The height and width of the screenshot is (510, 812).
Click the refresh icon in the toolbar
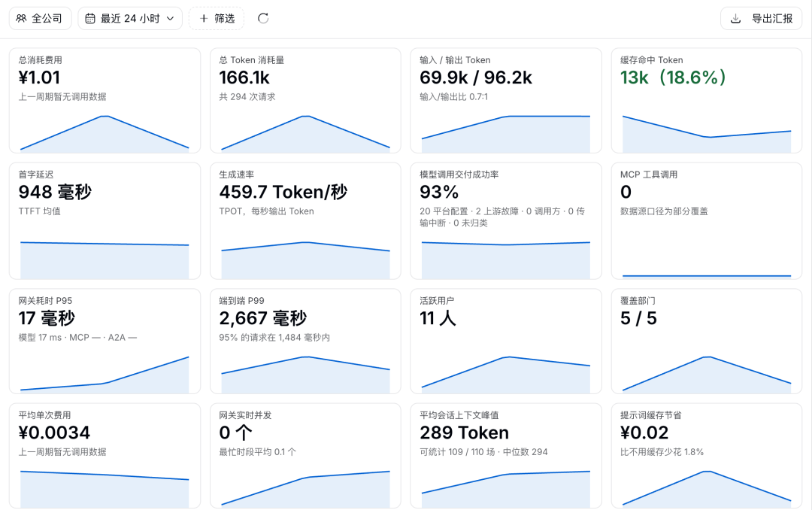click(263, 19)
